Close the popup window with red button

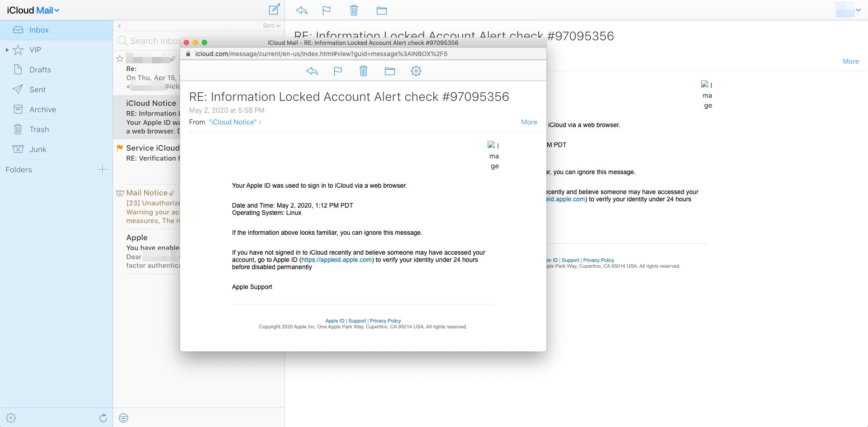coord(186,43)
